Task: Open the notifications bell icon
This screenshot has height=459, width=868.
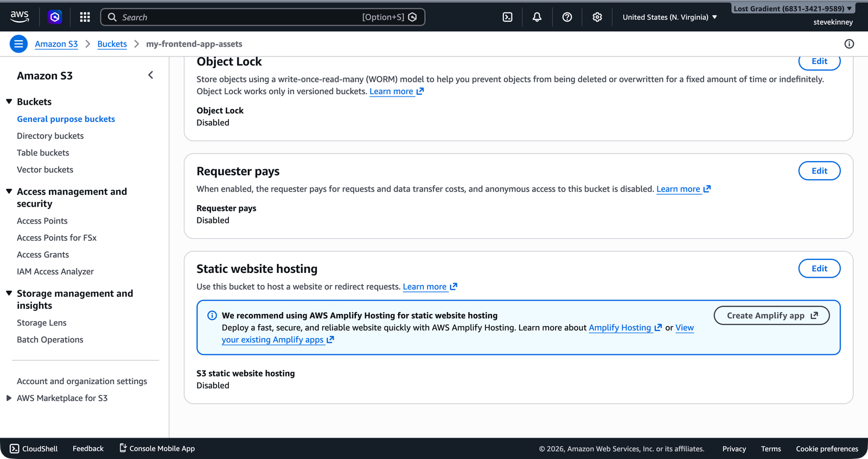Action: coord(537,17)
